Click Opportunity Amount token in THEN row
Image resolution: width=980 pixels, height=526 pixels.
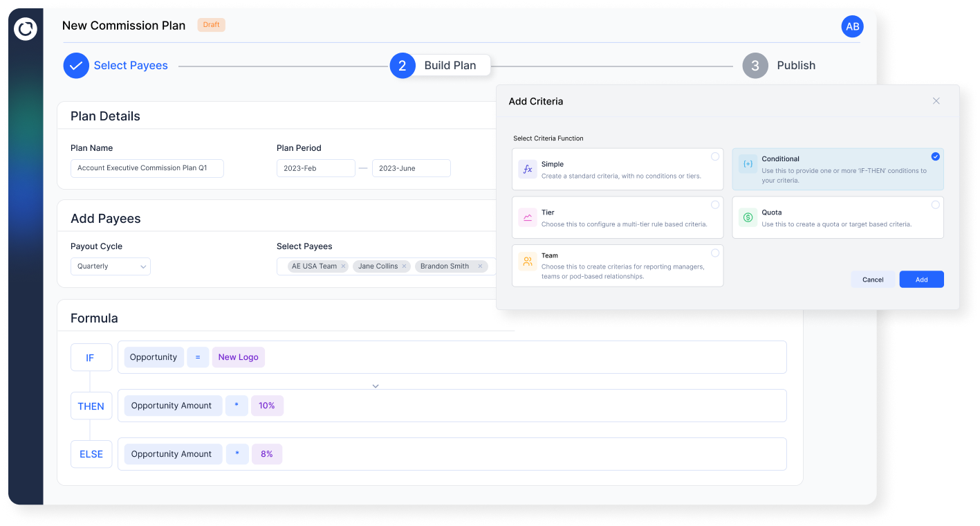[173, 406]
